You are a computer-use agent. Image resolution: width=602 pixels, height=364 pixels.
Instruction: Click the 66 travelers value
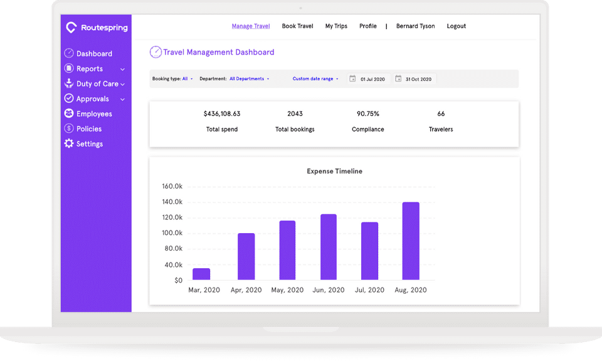click(x=441, y=113)
